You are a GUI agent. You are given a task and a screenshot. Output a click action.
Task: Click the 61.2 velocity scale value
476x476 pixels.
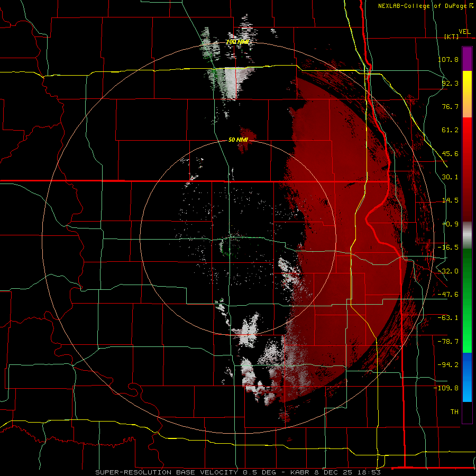[450, 130]
